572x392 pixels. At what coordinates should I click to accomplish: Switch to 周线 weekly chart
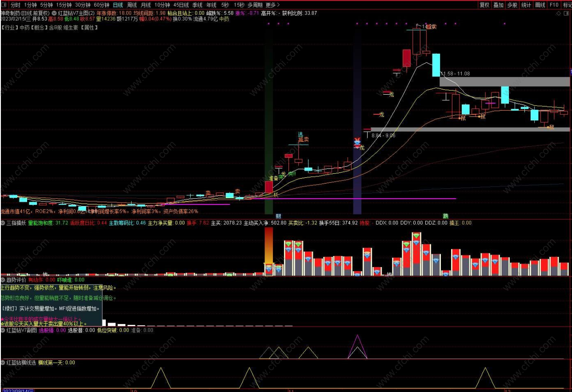pos(132,5)
